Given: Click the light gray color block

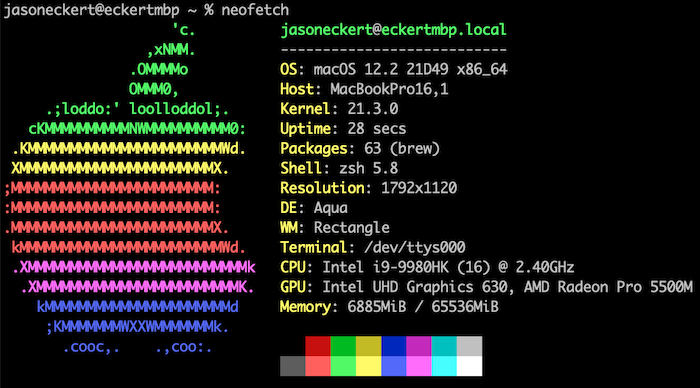Looking at the screenshot, I should tap(470, 346).
